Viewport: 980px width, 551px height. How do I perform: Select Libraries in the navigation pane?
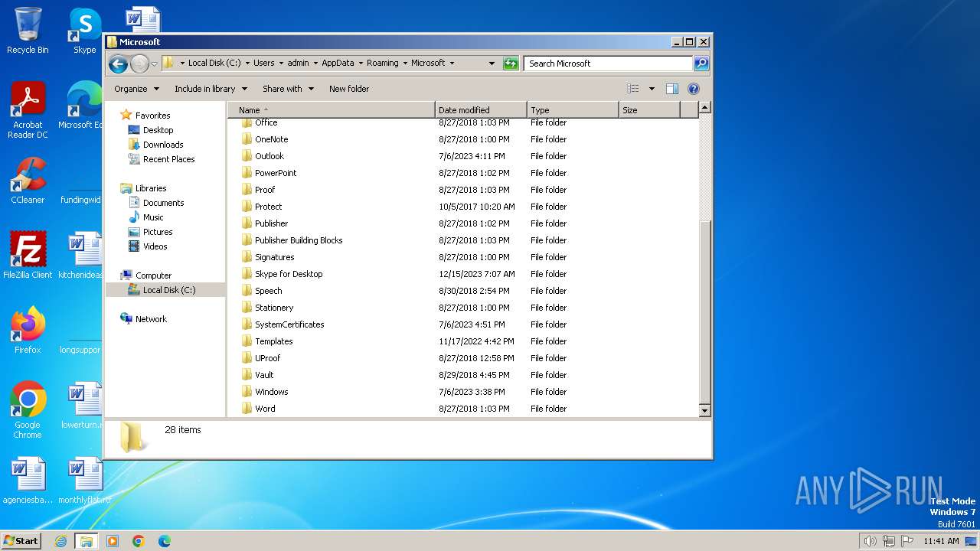tap(151, 188)
